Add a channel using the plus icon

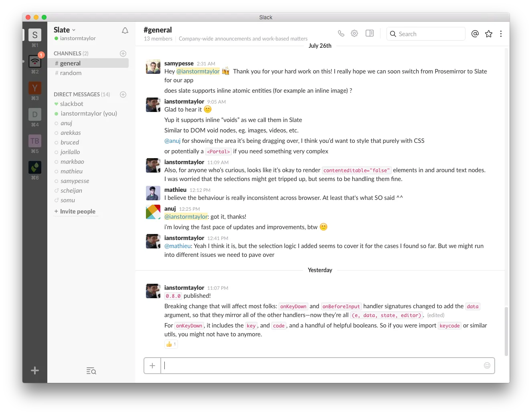point(123,53)
